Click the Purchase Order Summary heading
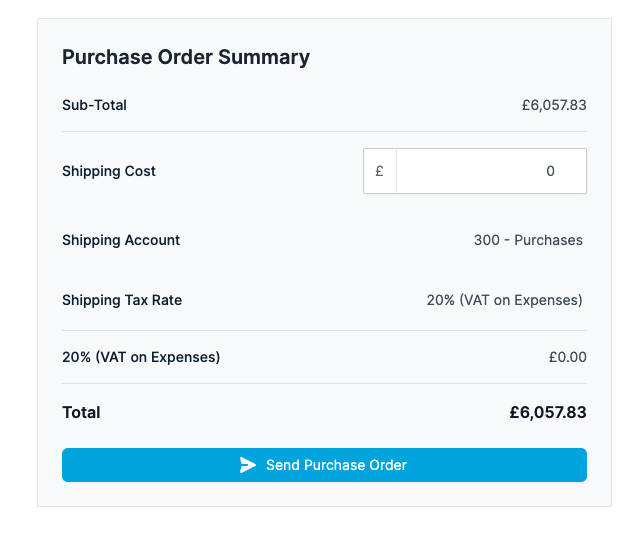 tap(186, 57)
